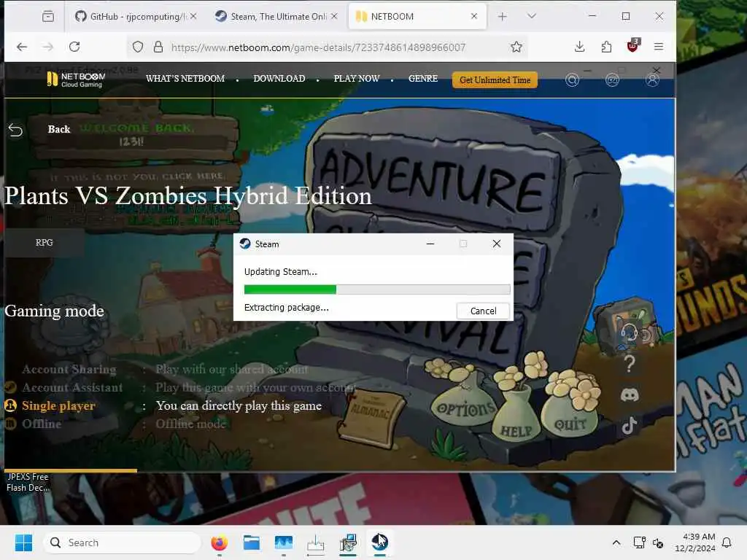The image size is (747, 560).
Task: Close the Steam store tab
Action: 334,16
